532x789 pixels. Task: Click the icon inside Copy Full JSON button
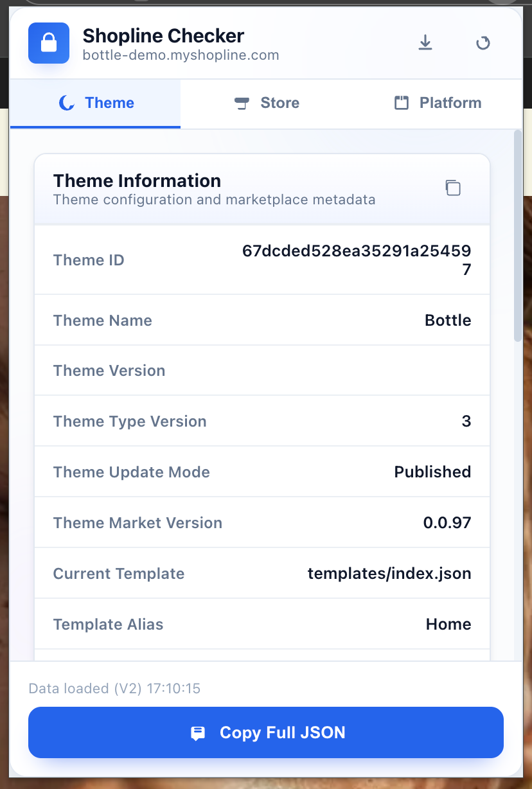198,733
